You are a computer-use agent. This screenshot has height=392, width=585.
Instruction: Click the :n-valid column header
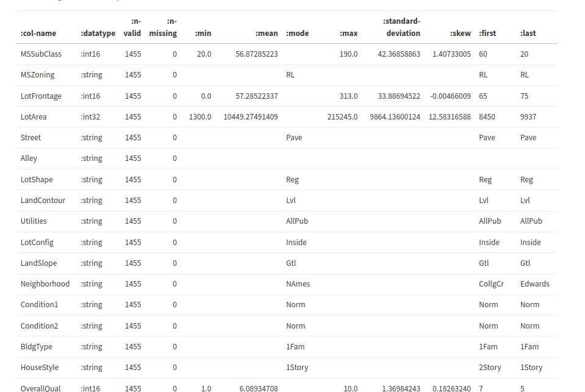click(132, 27)
